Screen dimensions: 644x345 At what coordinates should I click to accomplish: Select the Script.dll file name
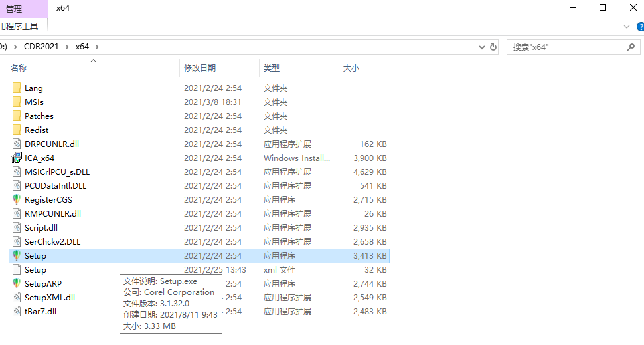(41, 228)
